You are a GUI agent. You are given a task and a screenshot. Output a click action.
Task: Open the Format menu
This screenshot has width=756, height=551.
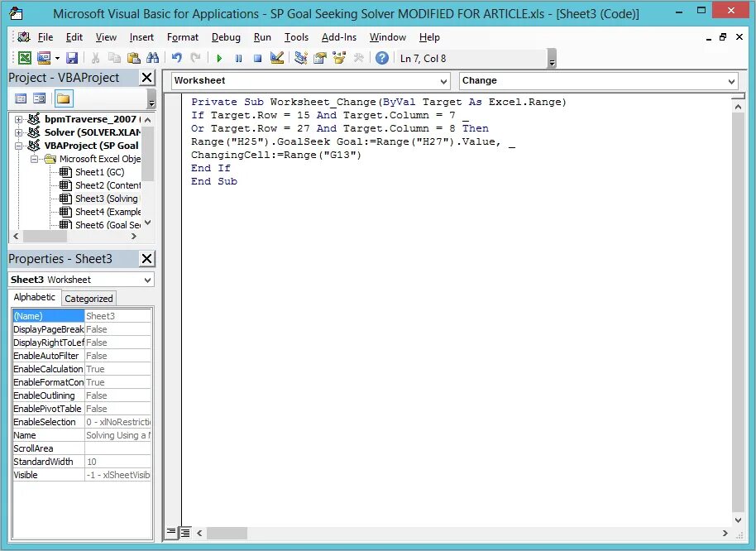pyautogui.click(x=182, y=37)
